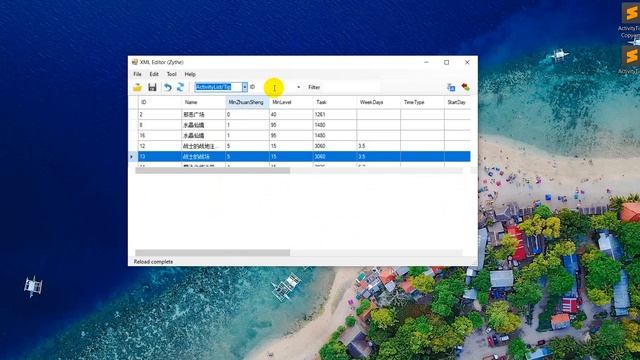This screenshot has width=640, height=360.
Task: Select the ID cell with value 2
Action: pos(160,115)
